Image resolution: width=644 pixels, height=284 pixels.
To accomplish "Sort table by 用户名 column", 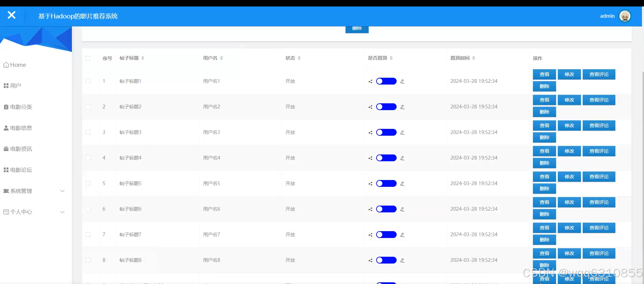I will [x=221, y=58].
